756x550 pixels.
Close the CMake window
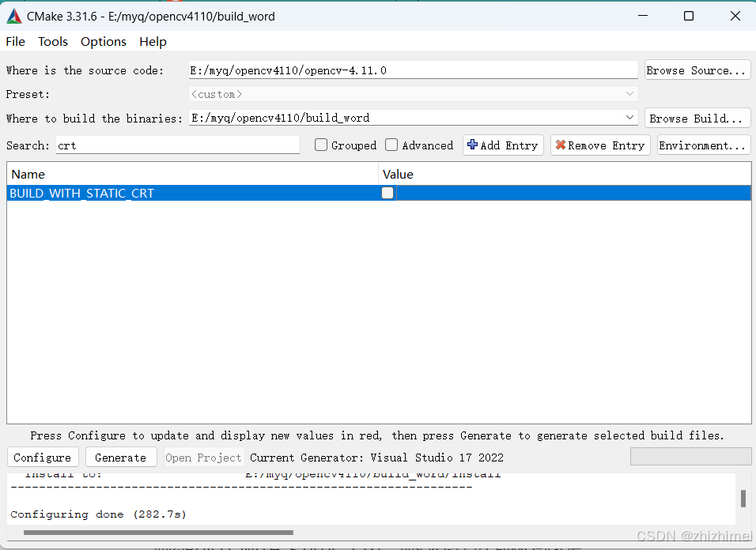735,16
